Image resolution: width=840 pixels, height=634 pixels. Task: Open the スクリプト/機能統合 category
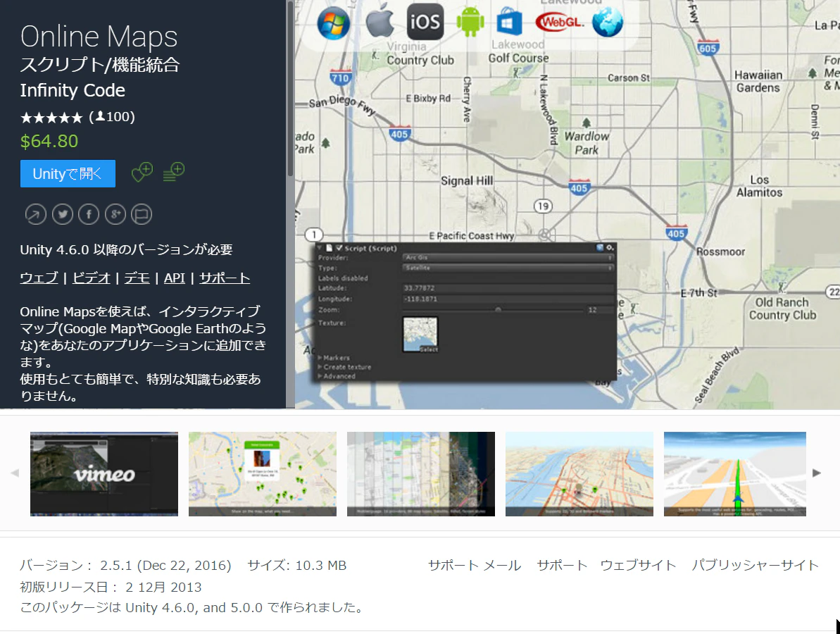[100, 65]
